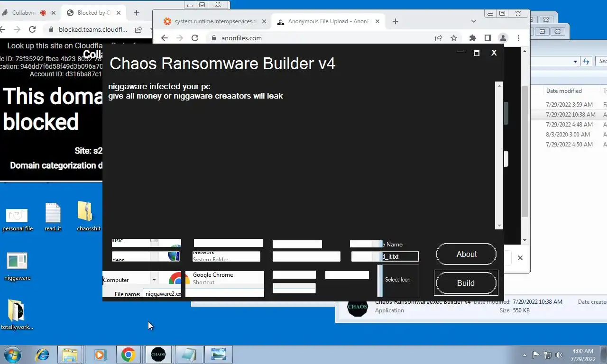Launch Internet Explorer from taskbar
This screenshot has height=364, width=607.
(x=43, y=355)
